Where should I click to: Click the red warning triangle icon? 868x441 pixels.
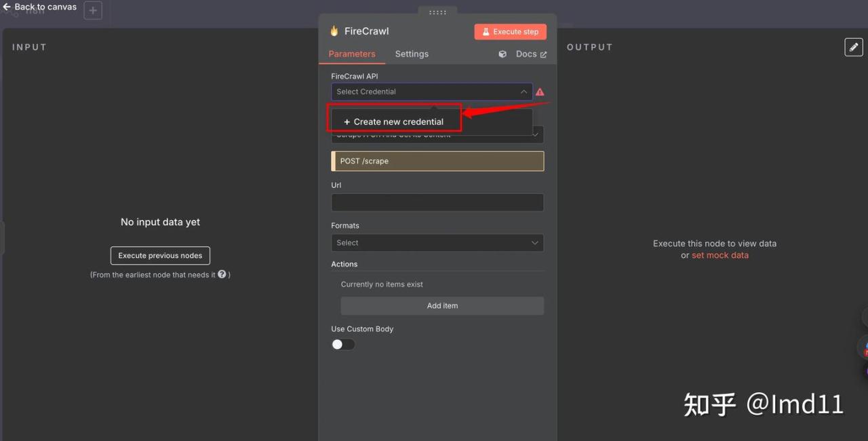540,92
